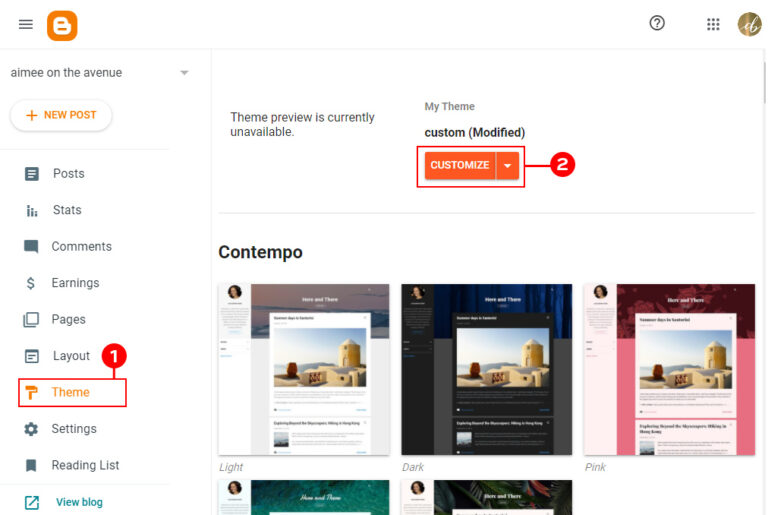Viewport: 768px width, 515px height.
Task: Open the Pages section
Action: (x=69, y=319)
